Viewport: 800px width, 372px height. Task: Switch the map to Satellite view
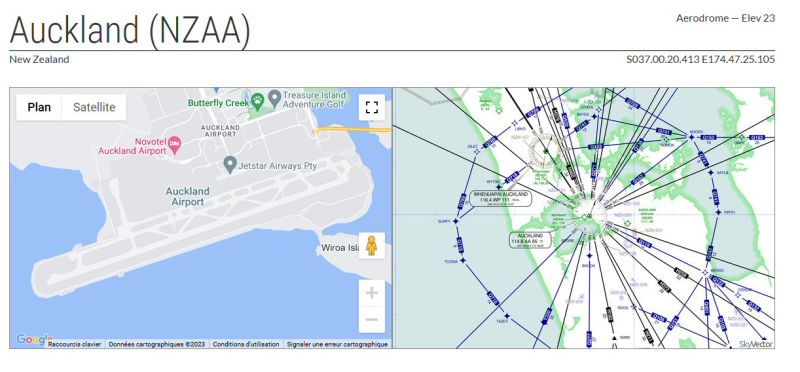point(94,107)
